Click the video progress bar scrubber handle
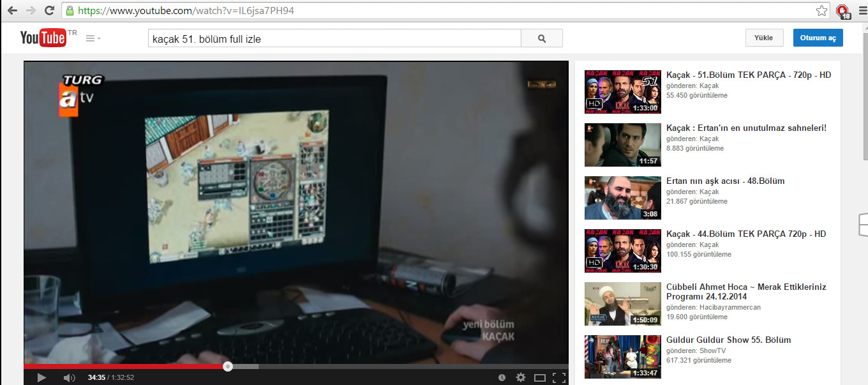 [x=228, y=366]
